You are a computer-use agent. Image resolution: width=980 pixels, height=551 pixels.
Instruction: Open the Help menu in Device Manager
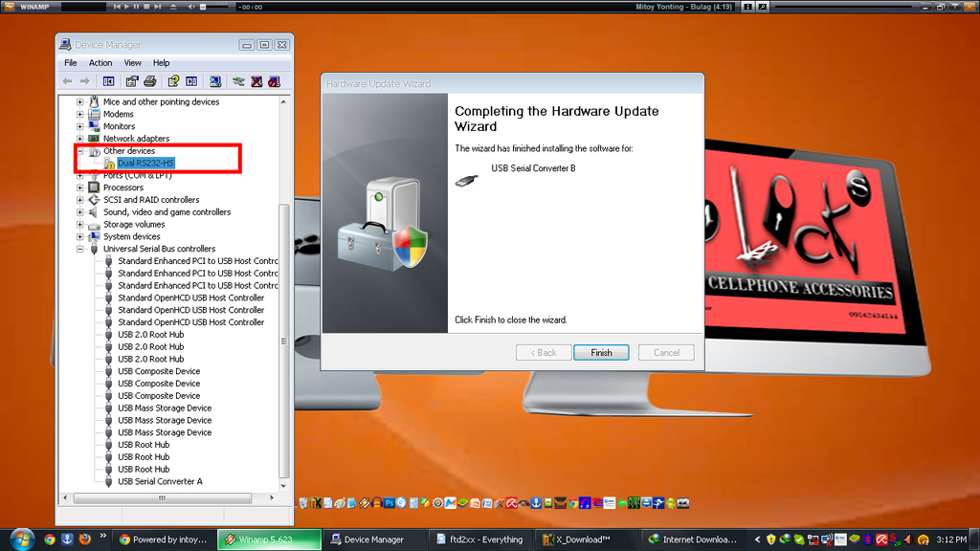[161, 63]
